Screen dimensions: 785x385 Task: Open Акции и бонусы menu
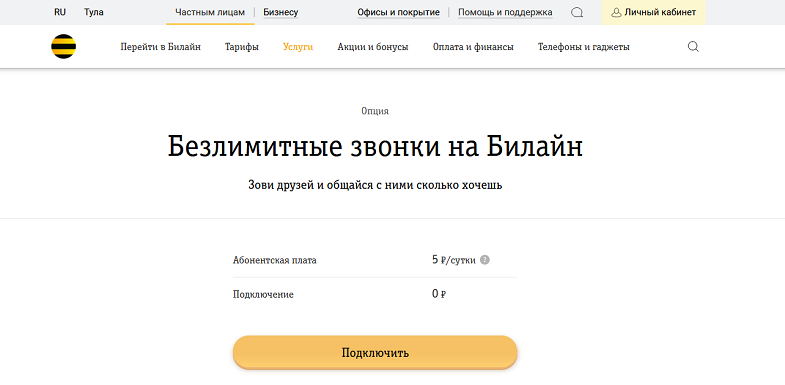point(373,47)
